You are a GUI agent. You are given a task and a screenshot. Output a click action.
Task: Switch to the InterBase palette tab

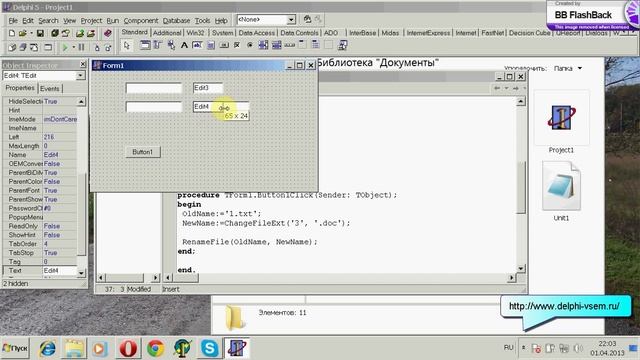(362, 33)
